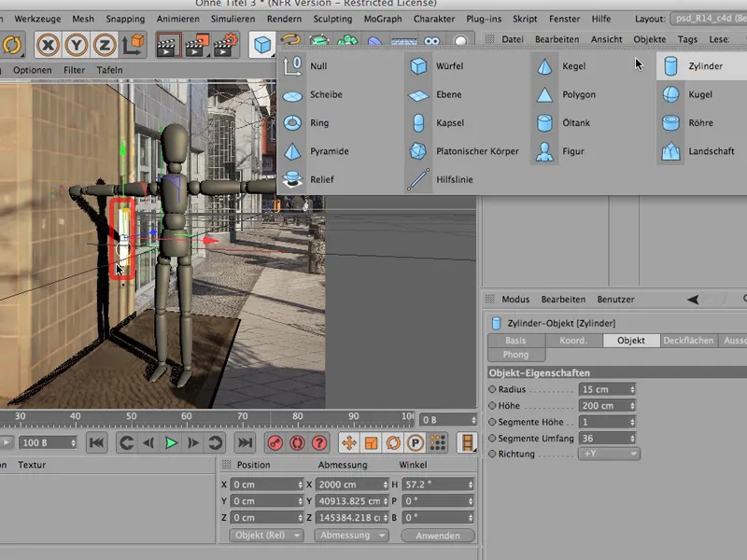Insert a Röhre tube object
Image resolution: width=747 pixels, height=560 pixels.
(x=687, y=123)
